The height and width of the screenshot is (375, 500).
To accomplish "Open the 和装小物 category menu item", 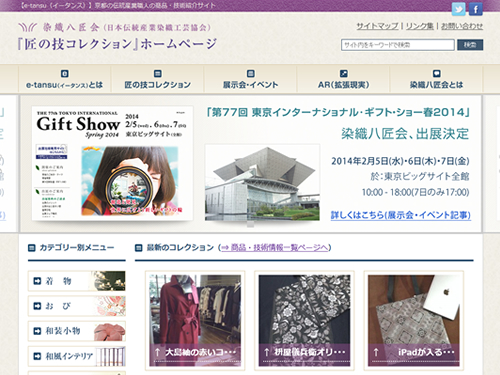I will point(77,331).
